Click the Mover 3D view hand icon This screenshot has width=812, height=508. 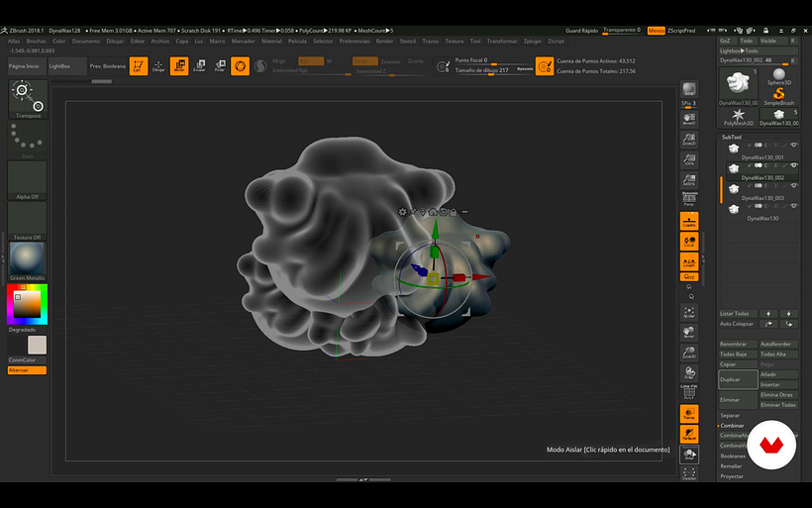tap(689, 333)
